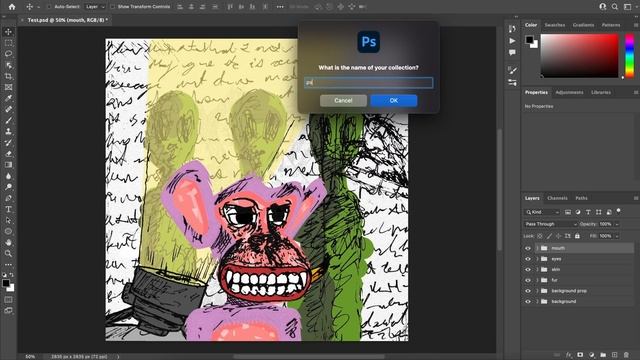Expand the mouth group
The width and height of the screenshot is (640, 360).
click(538, 248)
